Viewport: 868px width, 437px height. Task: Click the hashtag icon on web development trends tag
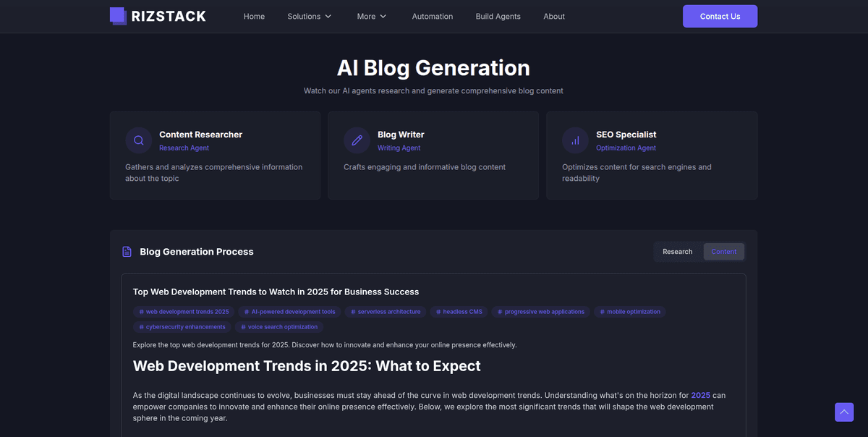(x=141, y=312)
